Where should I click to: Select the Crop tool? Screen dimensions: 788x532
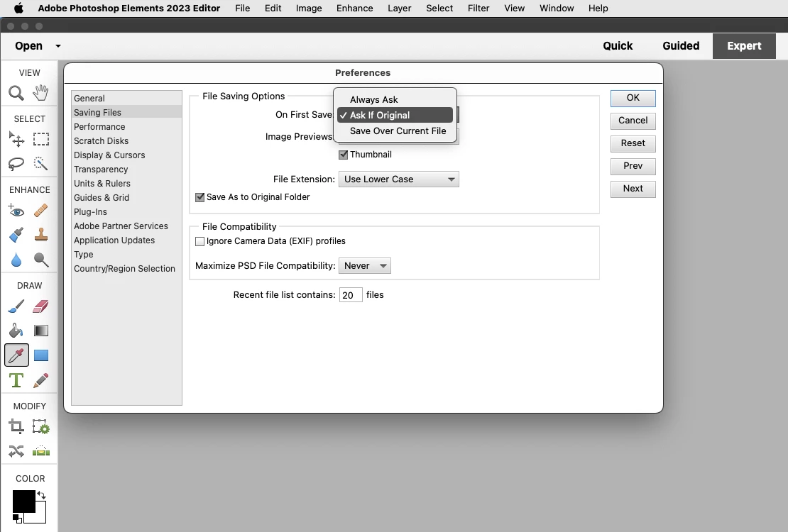point(16,427)
